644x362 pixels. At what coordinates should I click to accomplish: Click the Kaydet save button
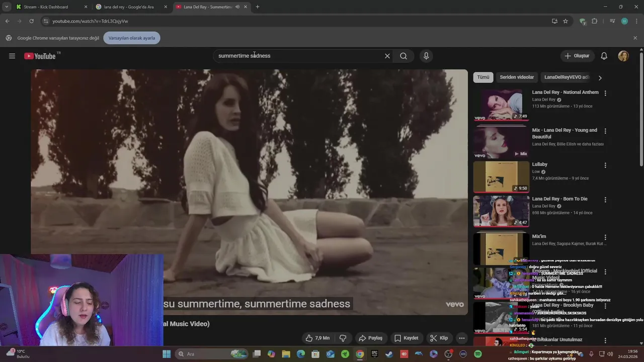406,338
